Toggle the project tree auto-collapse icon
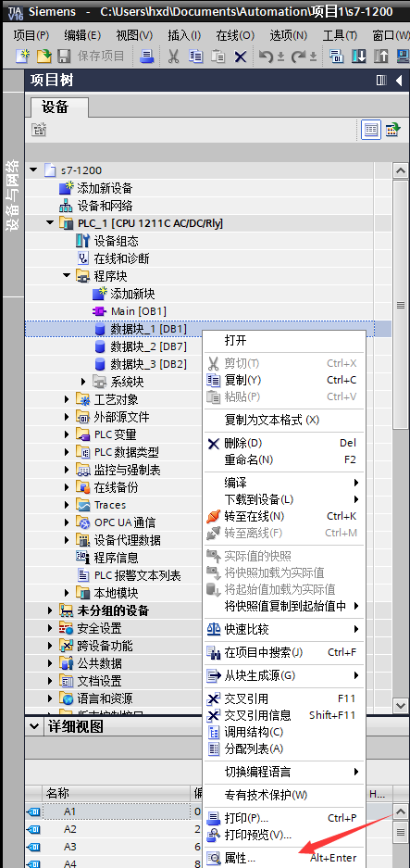 pyautogui.click(x=381, y=81)
